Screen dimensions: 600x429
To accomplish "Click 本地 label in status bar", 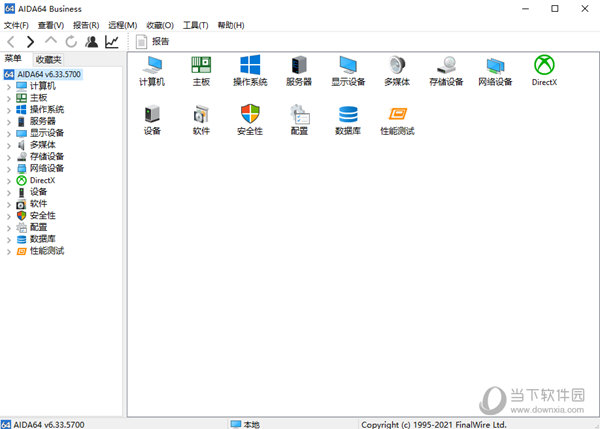I will pyautogui.click(x=251, y=424).
